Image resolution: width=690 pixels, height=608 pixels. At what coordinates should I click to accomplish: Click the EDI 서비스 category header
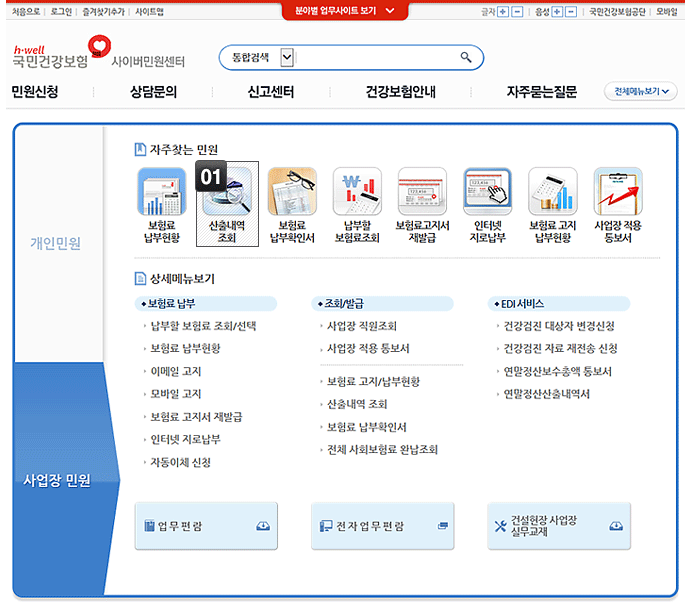(559, 304)
